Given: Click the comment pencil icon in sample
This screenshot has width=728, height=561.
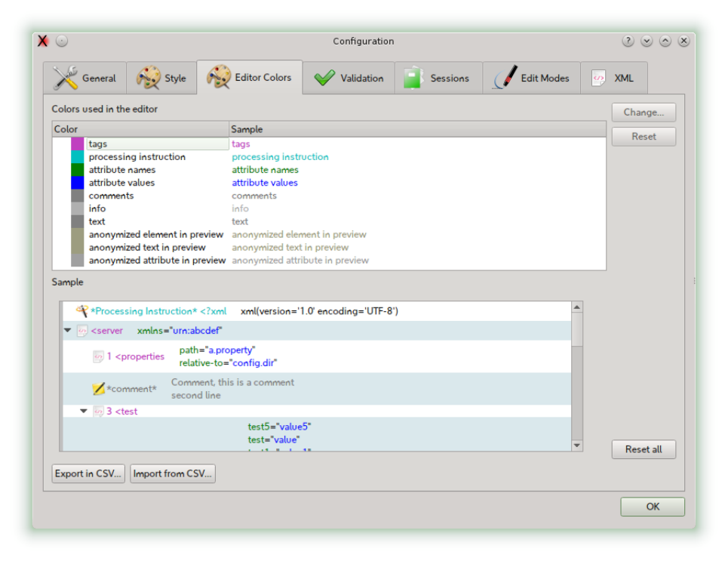Looking at the screenshot, I should click(98, 388).
